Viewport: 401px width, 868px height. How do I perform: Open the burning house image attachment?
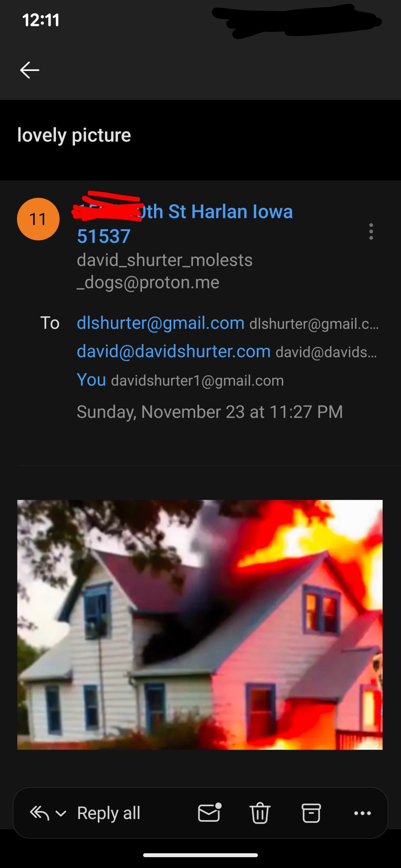click(x=200, y=625)
